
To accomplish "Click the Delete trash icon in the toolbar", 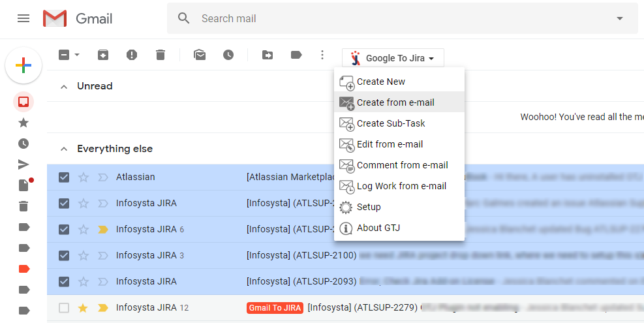I will (x=161, y=55).
